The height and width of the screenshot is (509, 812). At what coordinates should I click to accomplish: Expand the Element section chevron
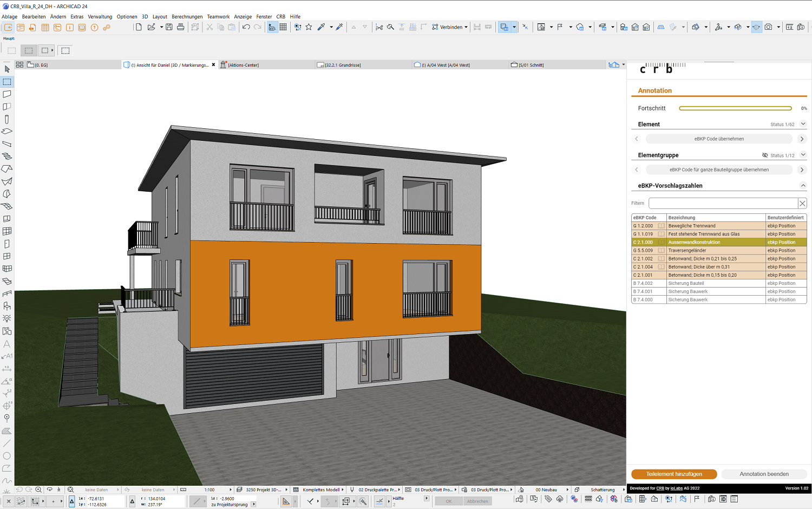click(803, 124)
